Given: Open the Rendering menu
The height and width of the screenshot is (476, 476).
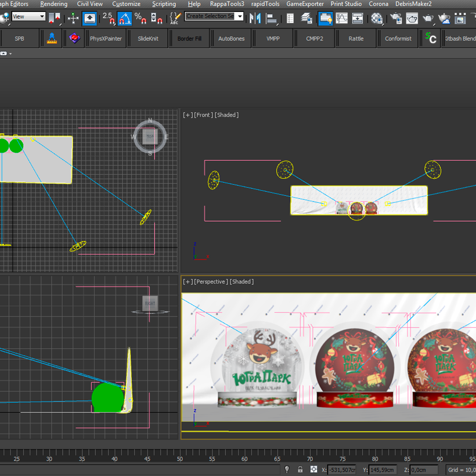Looking at the screenshot, I should click(x=54, y=4).
